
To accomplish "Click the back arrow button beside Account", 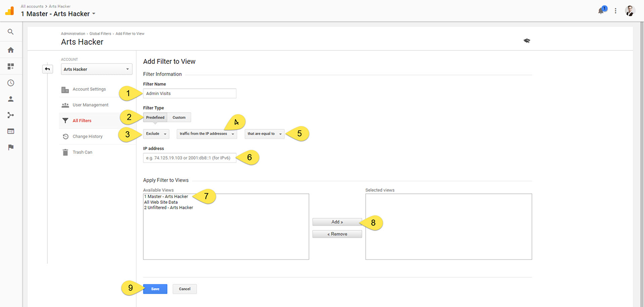I will [x=47, y=69].
